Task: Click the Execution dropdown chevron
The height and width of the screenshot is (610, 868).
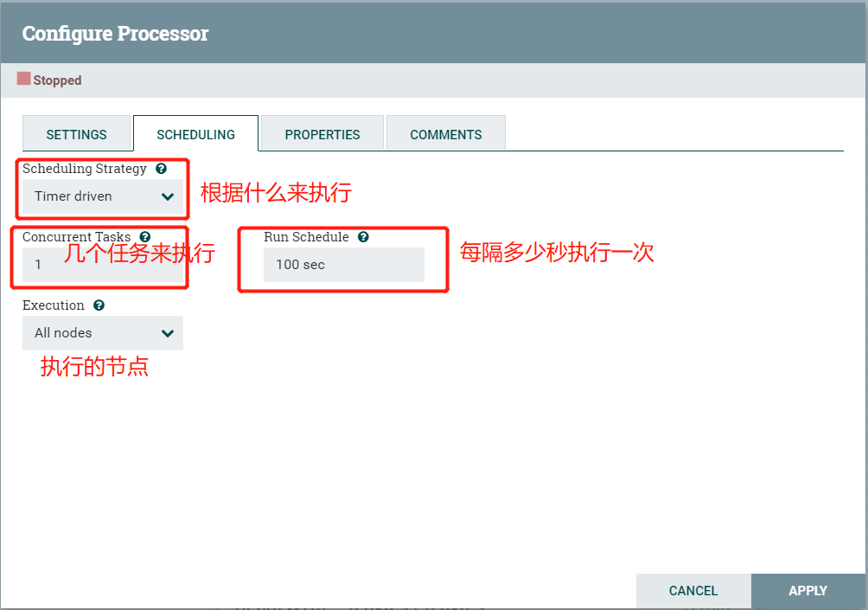Action: click(168, 333)
